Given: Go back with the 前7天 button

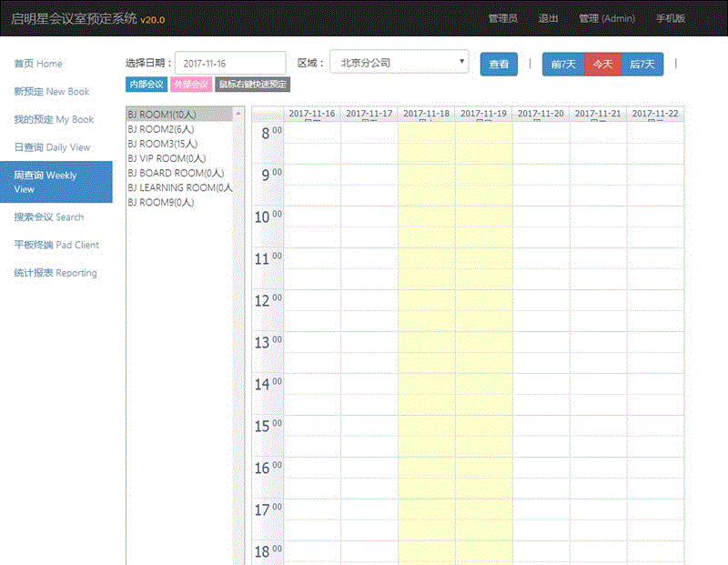Looking at the screenshot, I should point(563,65).
